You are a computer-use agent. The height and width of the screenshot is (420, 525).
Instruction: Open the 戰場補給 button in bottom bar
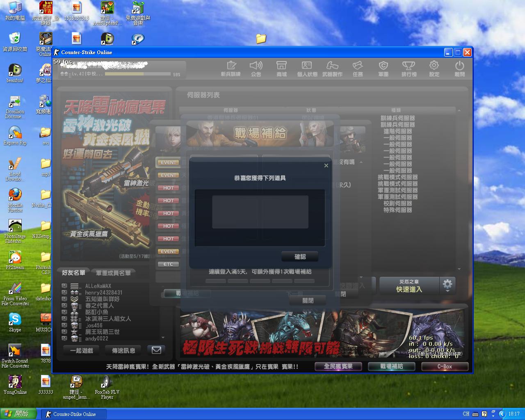[x=391, y=366]
